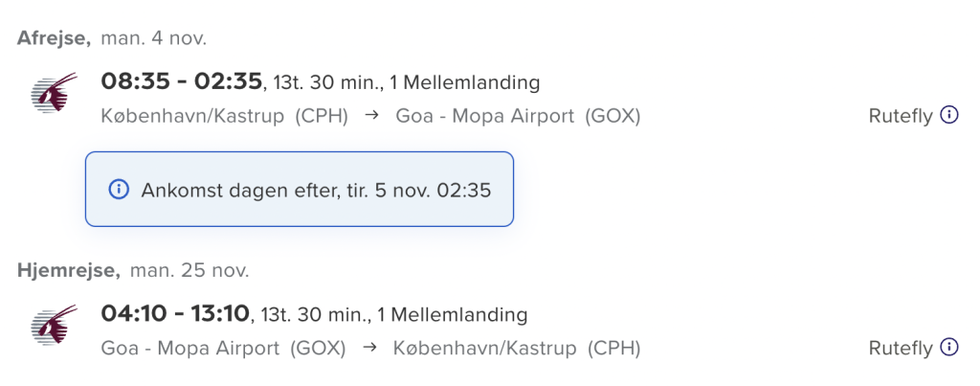Image resolution: width=980 pixels, height=386 pixels.
Task: Click the Hjemrejse heading
Action: (x=69, y=270)
